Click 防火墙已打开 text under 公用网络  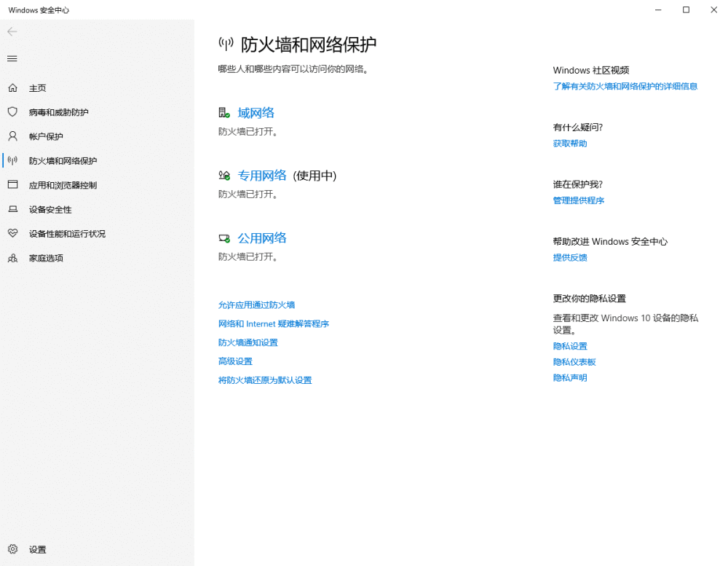[248, 256]
